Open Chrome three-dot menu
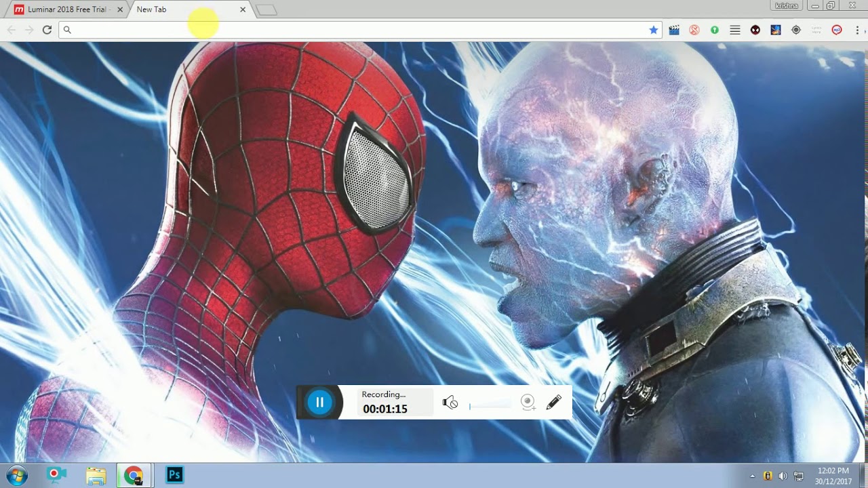Screen dimensions: 868x488 click(857, 30)
